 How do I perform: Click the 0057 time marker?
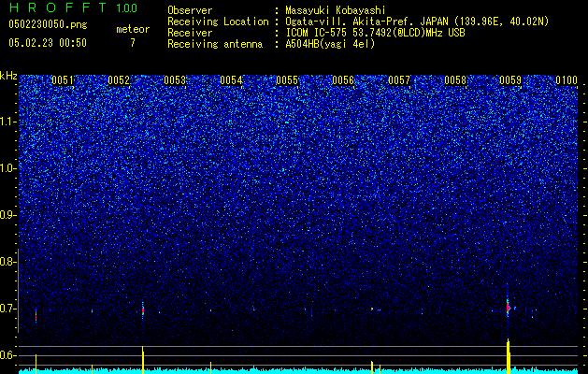(x=399, y=80)
